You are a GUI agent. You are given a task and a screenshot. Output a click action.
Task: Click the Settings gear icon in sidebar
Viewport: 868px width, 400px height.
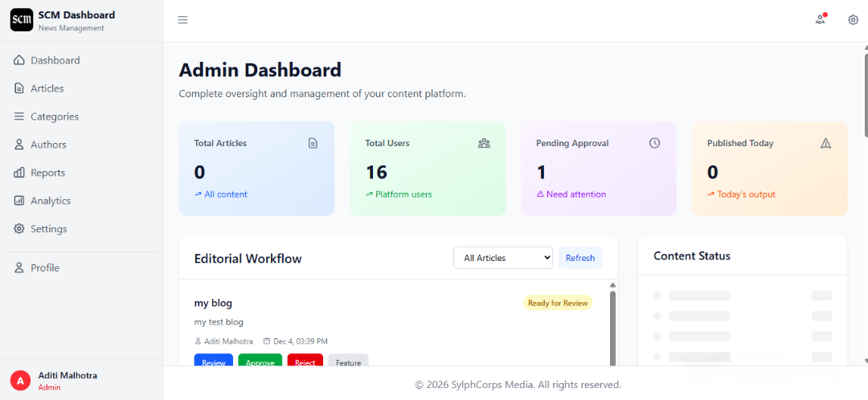click(19, 229)
